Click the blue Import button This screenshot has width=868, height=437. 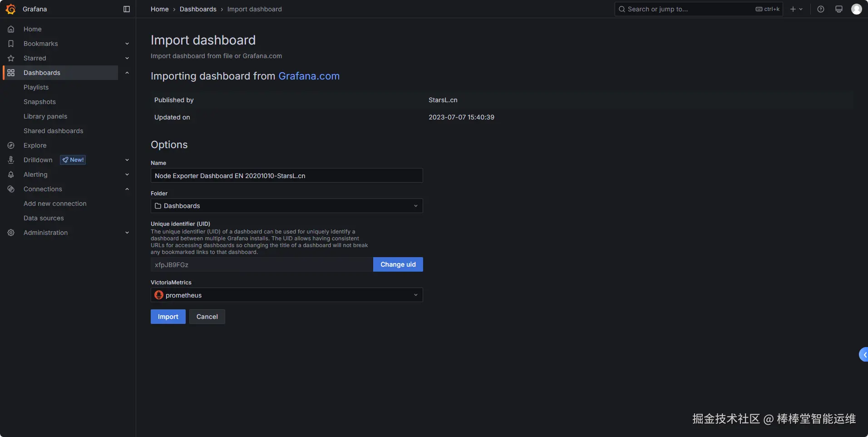(x=168, y=317)
